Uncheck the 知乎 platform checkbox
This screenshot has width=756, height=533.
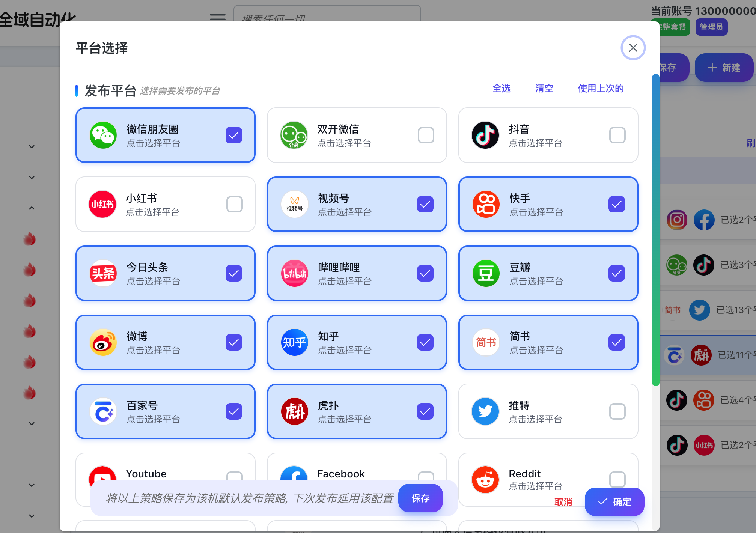(425, 342)
